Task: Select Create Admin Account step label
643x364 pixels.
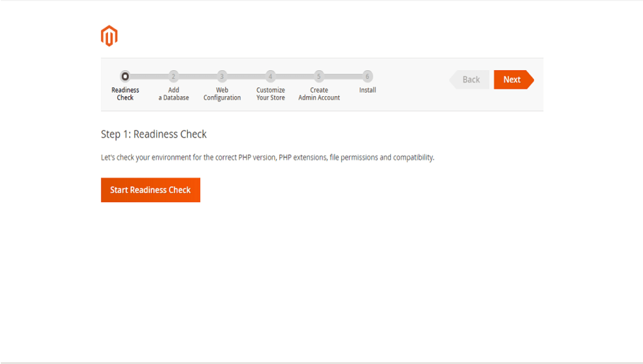Action: point(319,94)
